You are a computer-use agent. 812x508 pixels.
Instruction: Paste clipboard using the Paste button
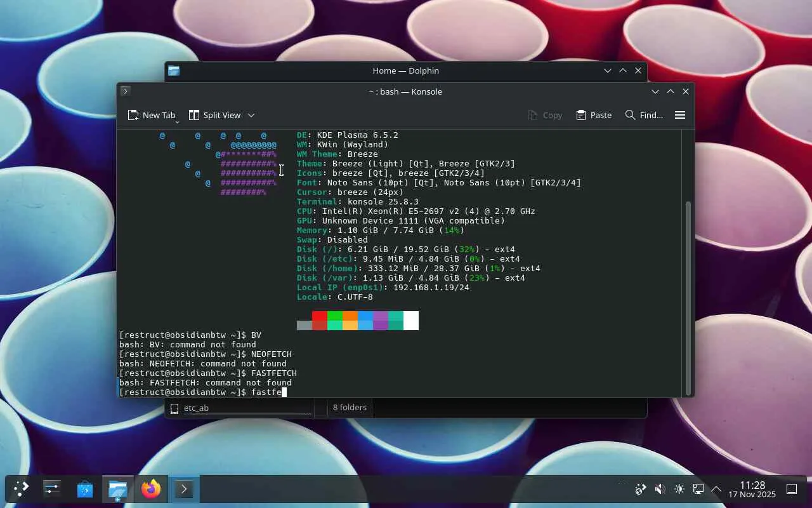tap(594, 115)
